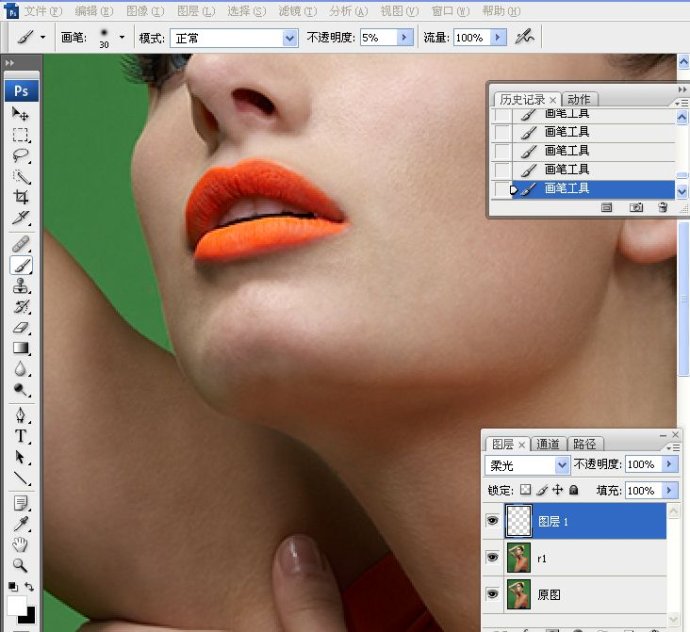Select the Type tool
The height and width of the screenshot is (632, 690).
(20, 436)
